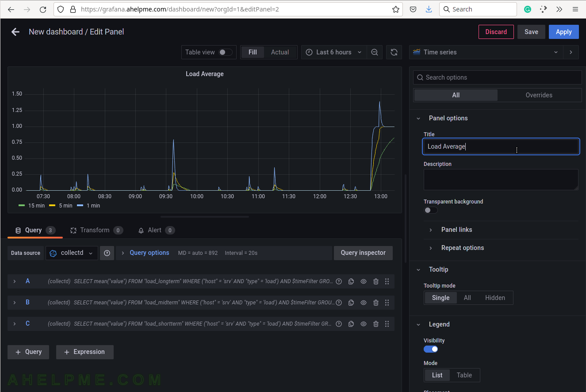Expand the Query options section
The height and width of the screenshot is (392, 586).
click(149, 253)
